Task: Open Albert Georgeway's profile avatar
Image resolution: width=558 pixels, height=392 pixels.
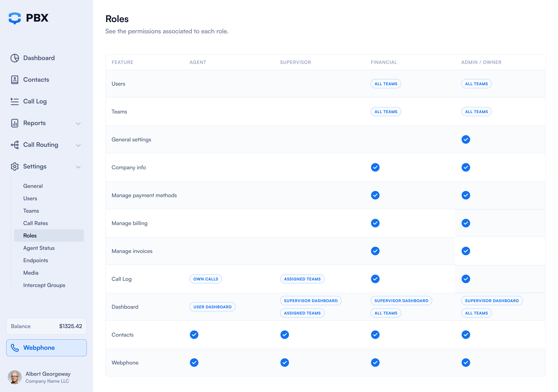Action: pos(15,377)
